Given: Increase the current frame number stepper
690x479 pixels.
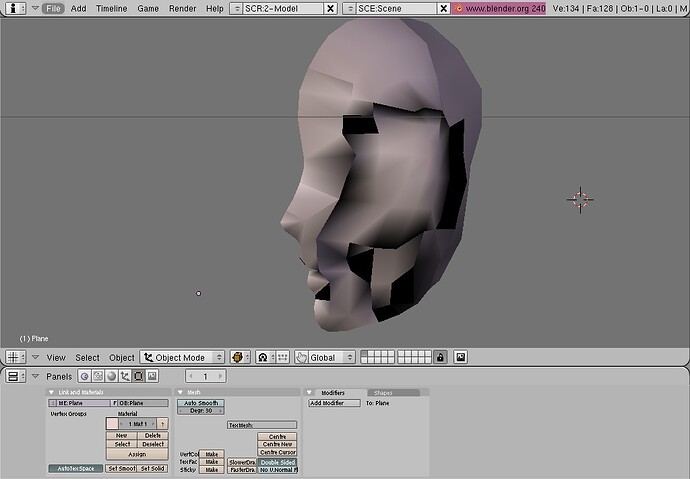Looking at the screenshot, I should 221,376.
